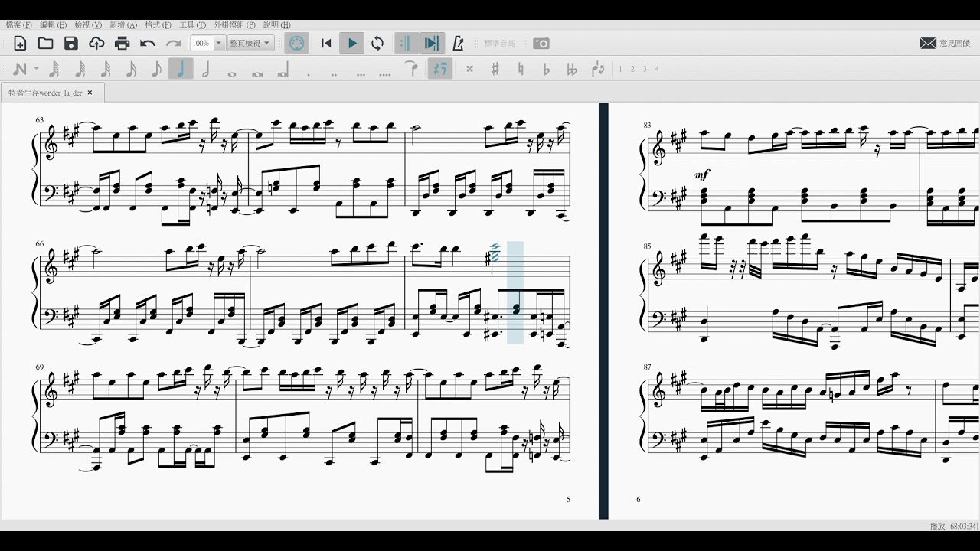This screenshot has height=551, width=980.
Task: Flip note direction icon
Action: (x=598, y=69)
